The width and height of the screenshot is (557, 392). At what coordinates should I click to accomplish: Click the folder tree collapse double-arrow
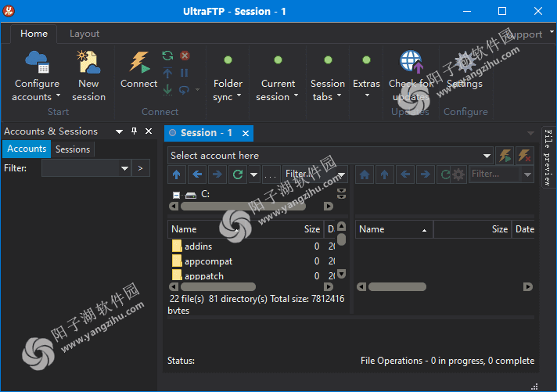[341, 194]
